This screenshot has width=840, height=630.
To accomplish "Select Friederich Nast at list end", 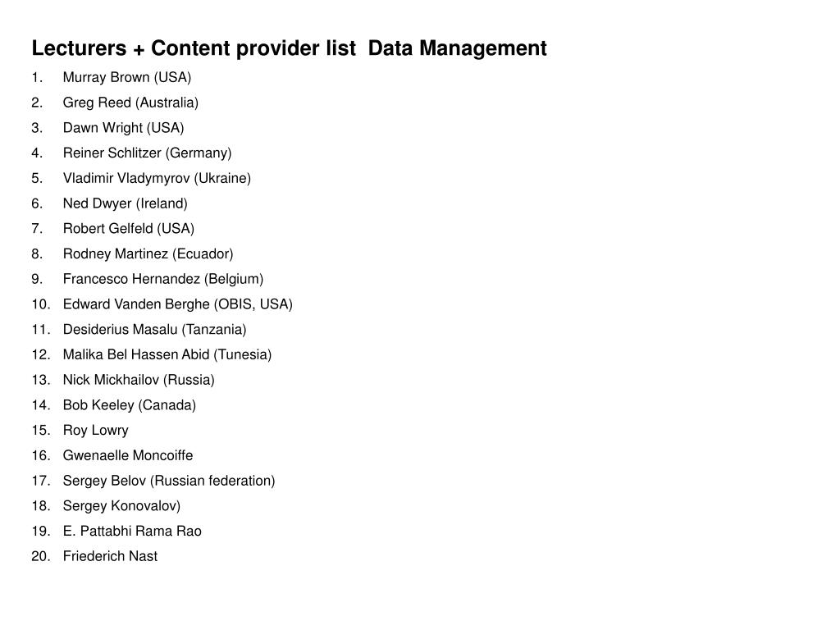I will [111, 556].
